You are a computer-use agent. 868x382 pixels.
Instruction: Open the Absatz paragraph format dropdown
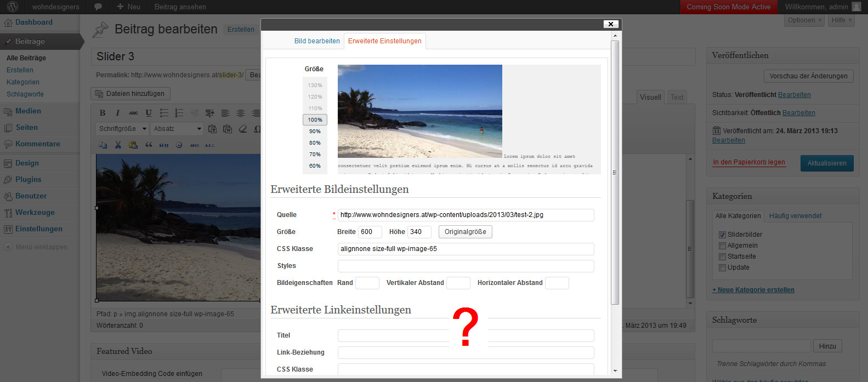pos(178,129)
